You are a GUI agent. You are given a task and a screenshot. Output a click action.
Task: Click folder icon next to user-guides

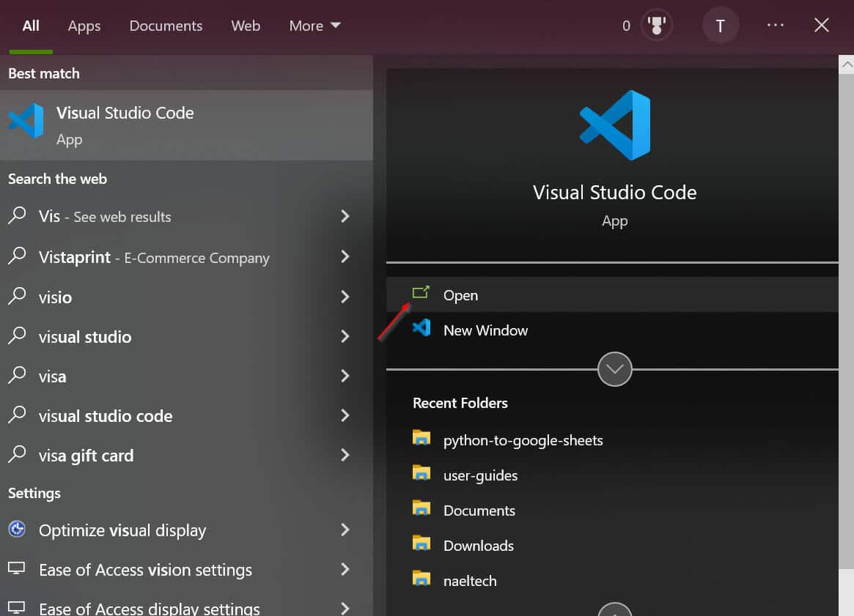pos(422,473)
